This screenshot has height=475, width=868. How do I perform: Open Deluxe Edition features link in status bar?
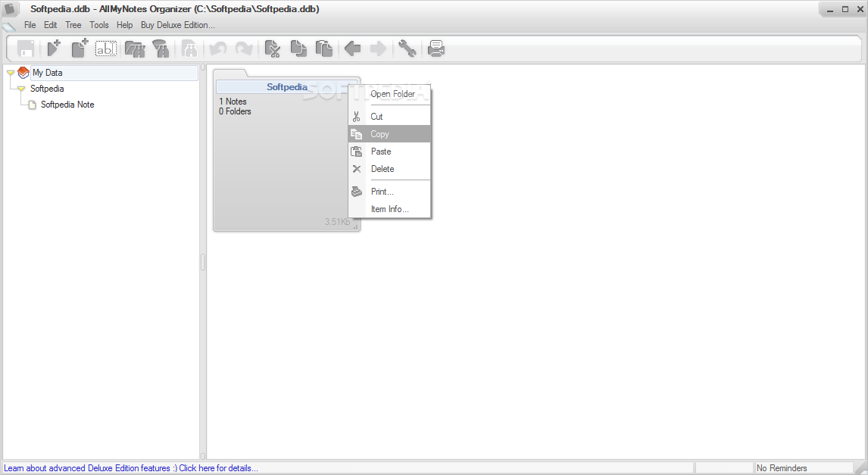pyautogui.click(x=130, y=468)
